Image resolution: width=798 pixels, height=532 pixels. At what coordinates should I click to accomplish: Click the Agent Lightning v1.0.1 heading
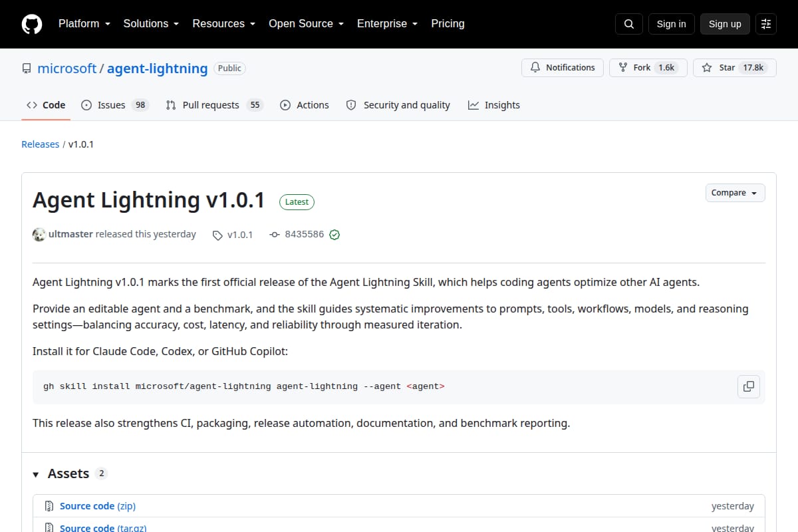[149, 200]
